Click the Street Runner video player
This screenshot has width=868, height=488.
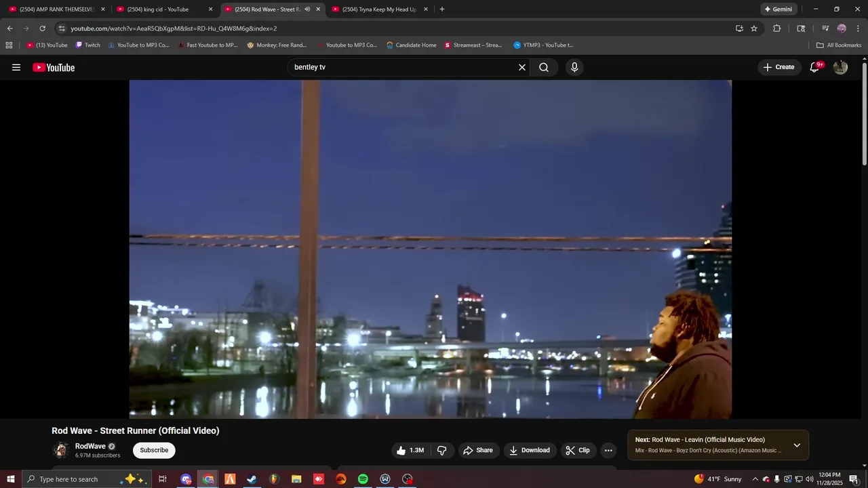point(431,249)
